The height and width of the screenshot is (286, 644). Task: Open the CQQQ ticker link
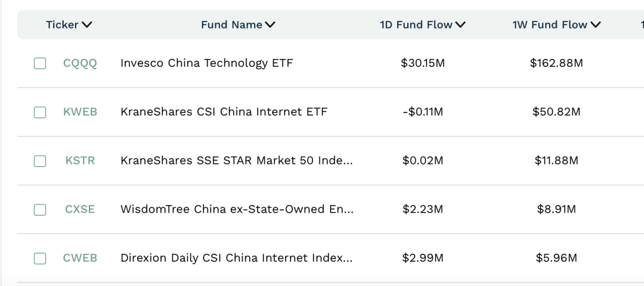tap(80, 63)
